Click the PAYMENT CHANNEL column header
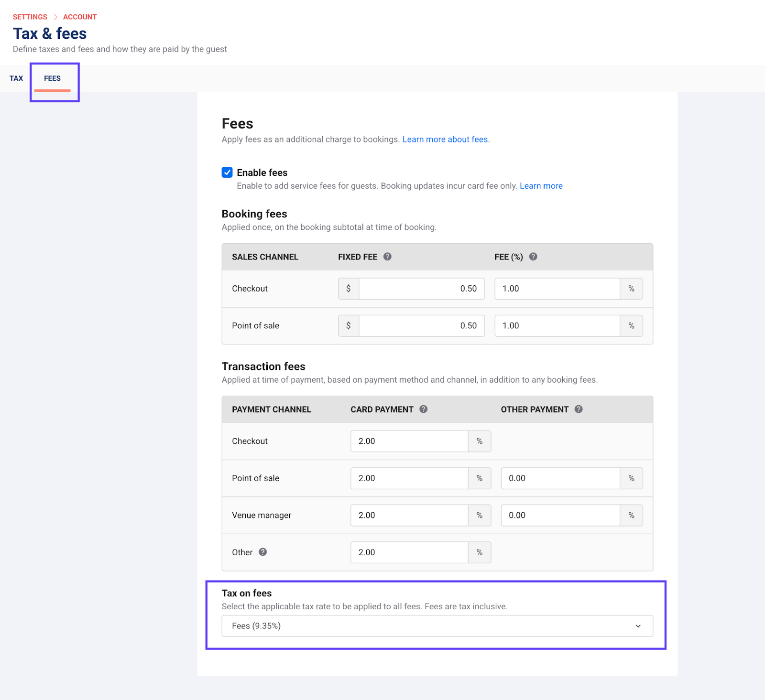765x700 pixels. 272,409
